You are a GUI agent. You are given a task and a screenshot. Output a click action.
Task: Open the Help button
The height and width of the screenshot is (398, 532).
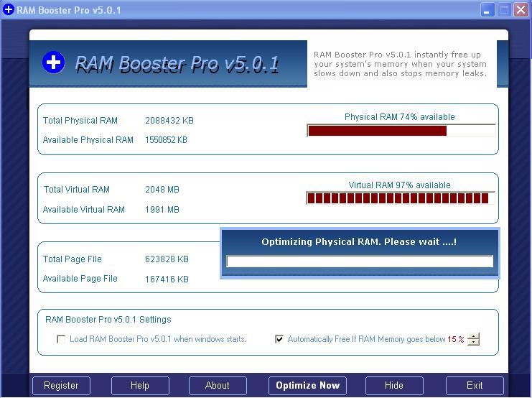coord(140,386)
